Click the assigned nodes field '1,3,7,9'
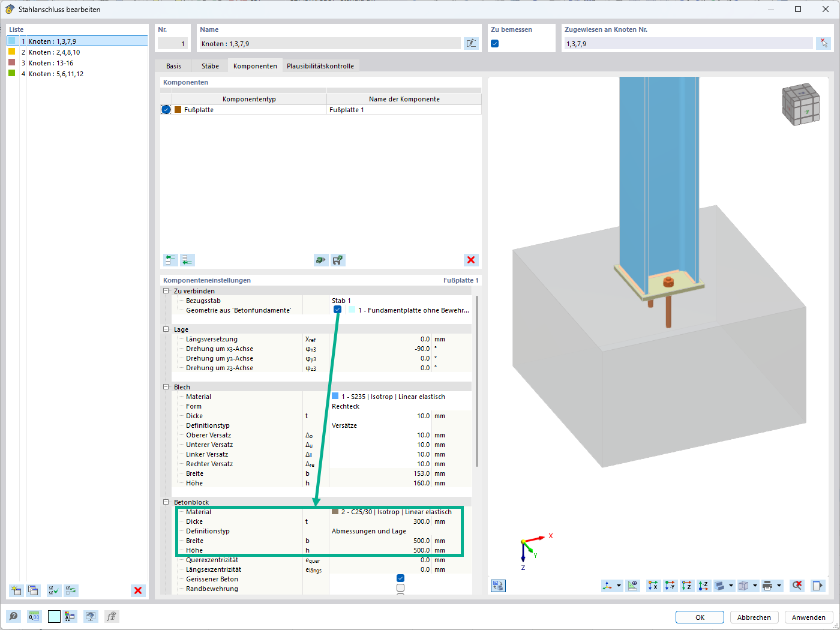 [x=688, y=43]
